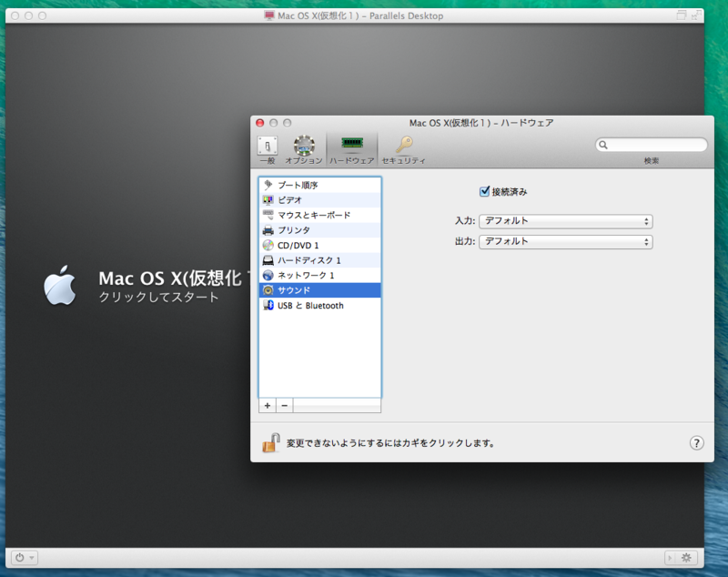728x577 pixels.
Task: Click the Apple logo to start VM
Action: [60, 286]
